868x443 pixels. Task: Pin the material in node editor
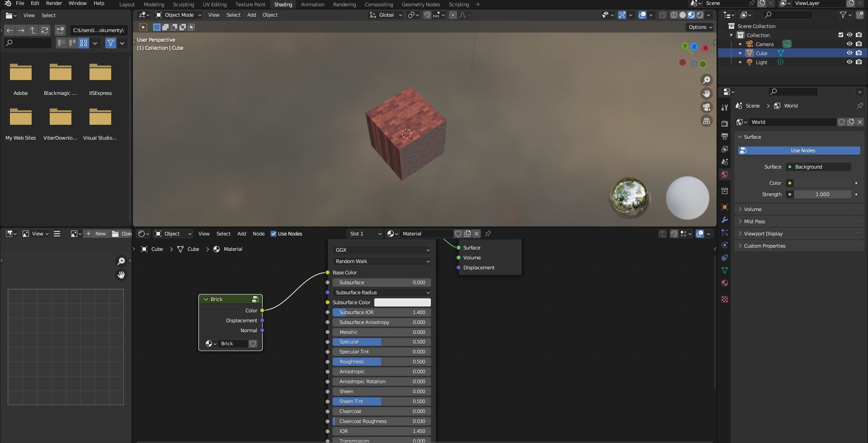coord(488,234)
